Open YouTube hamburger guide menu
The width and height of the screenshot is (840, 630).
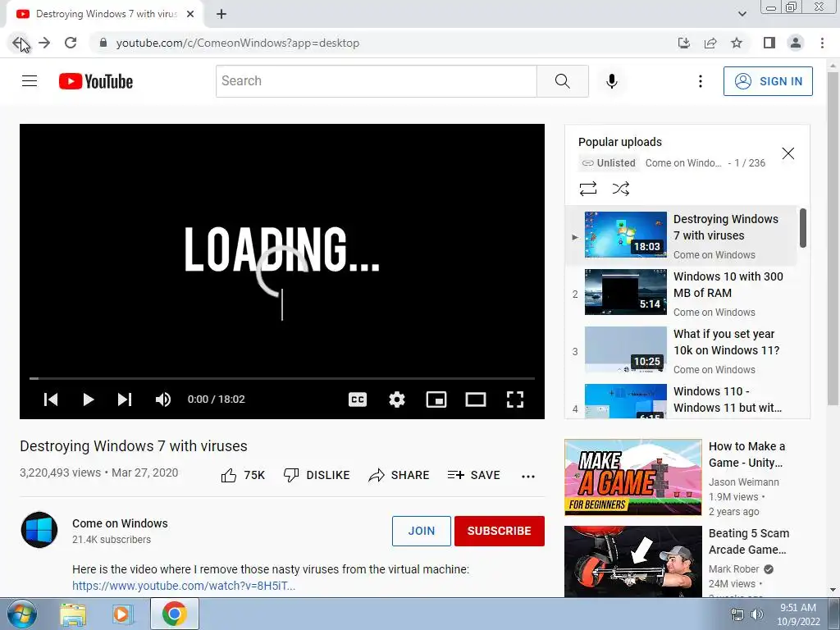[30, 81]
